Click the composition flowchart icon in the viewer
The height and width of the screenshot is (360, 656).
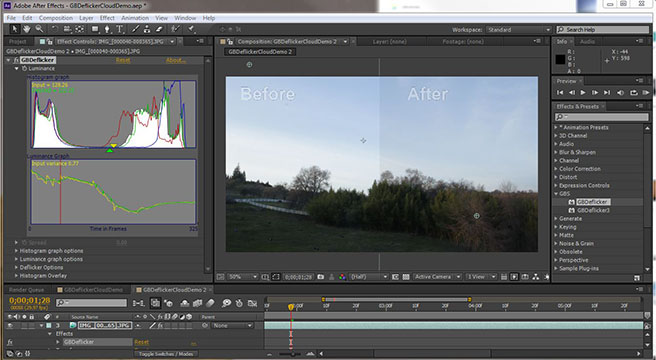[x=536, y=277]
